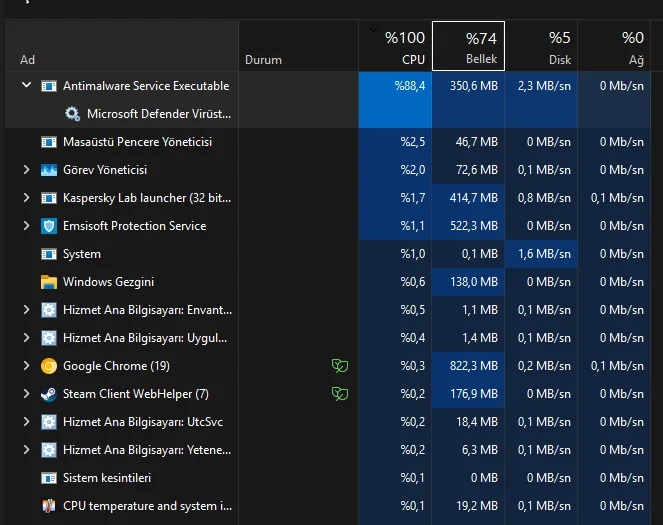Sort processes by the Bellek column

(468, 48)
